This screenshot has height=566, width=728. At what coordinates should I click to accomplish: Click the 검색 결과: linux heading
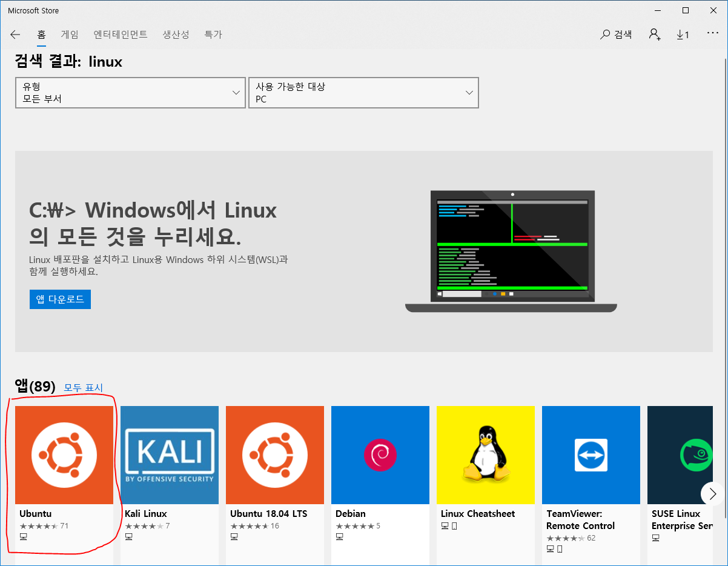(x=68, y=62)
